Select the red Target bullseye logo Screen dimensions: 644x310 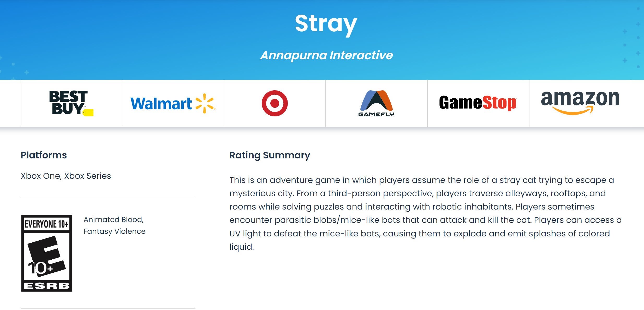275,103
